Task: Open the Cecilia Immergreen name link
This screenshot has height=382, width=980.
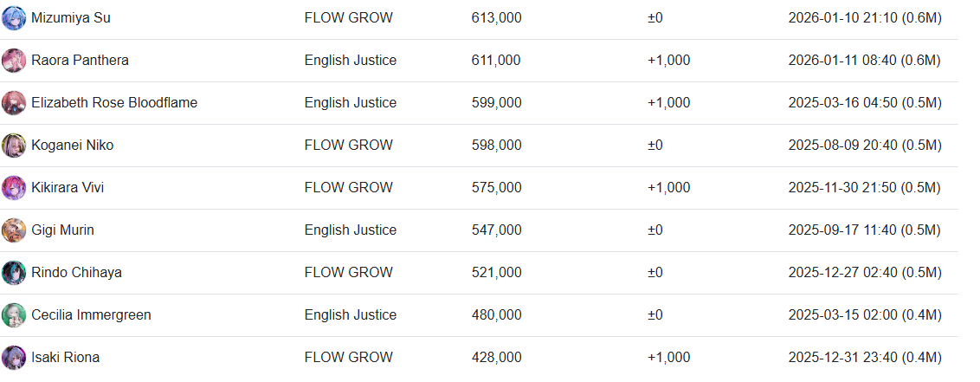Action: coord(91,315)
